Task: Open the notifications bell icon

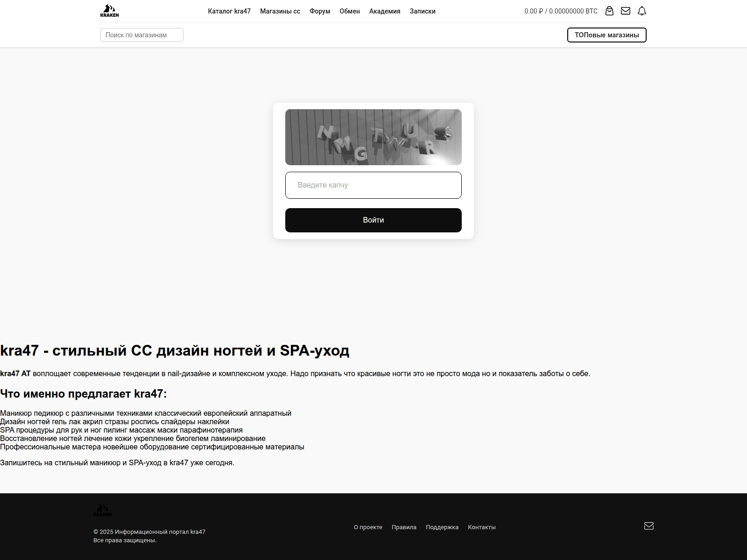Action: pos(642,11)
